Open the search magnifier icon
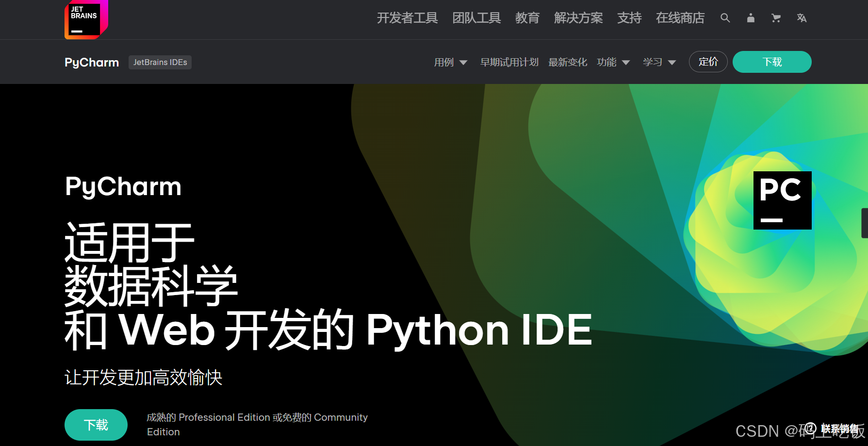 725,18
